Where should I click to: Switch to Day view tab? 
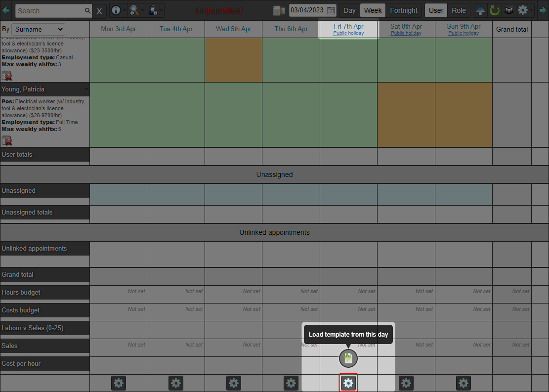pyautogui.click(x=349, y=10)
